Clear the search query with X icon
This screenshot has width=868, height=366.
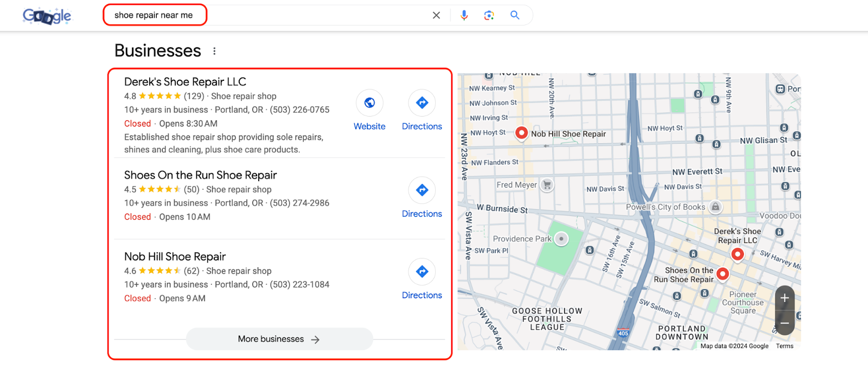click(436, 15)
